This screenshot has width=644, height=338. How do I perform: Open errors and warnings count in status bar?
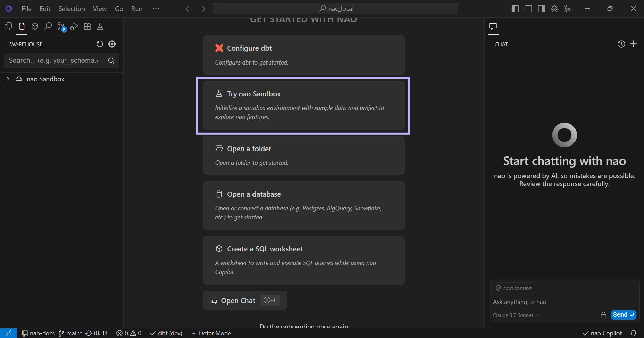click(129, 333)
